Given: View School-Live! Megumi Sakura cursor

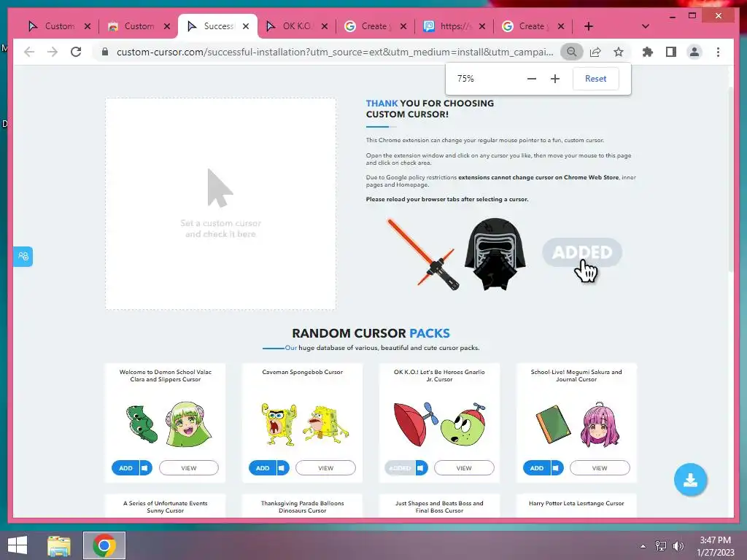Looking at the screenshot, I should [x=600, y=468].
